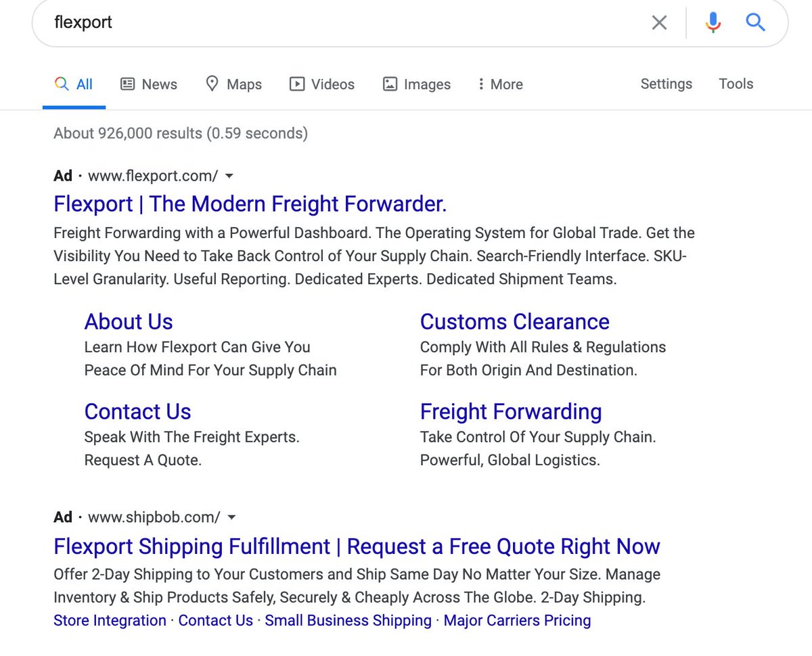Switch to the Maps tab
Viewport: 812px width, 656px height.
[x=233, y=85]
